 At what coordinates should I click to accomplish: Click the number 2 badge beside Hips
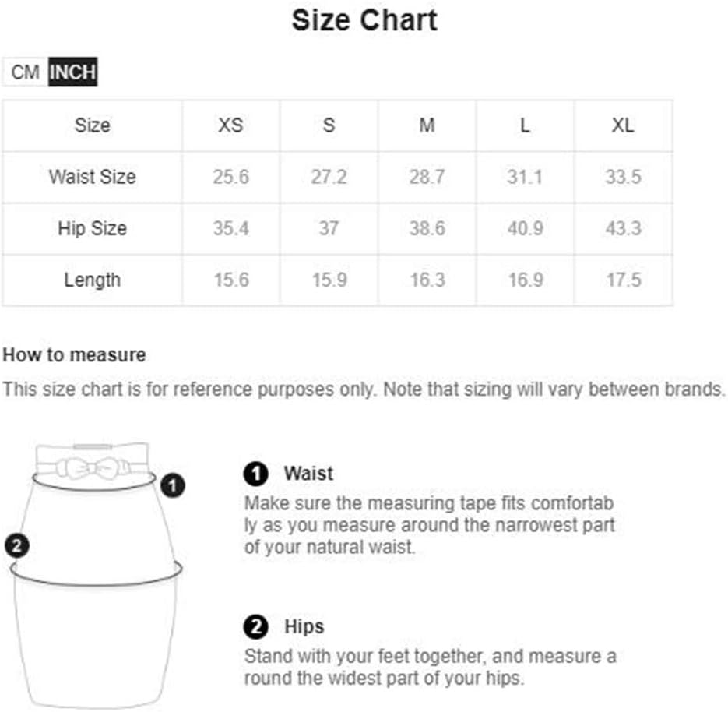click(255, 626)
